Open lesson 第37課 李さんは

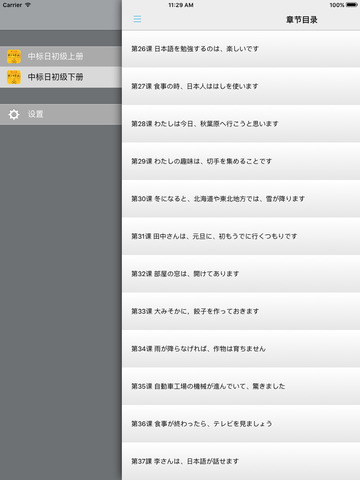coord(241,461)
